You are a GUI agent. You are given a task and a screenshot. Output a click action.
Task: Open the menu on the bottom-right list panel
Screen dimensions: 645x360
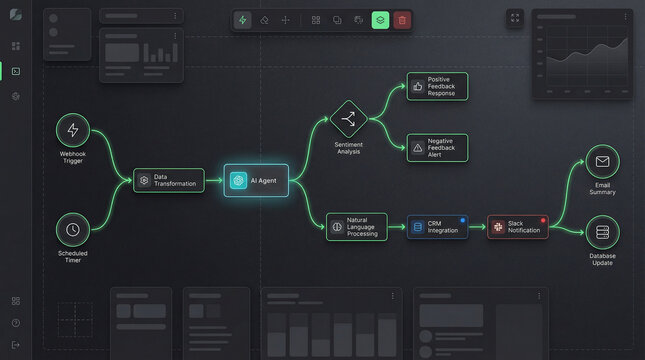pyautogui.click(x=539, y=296)
